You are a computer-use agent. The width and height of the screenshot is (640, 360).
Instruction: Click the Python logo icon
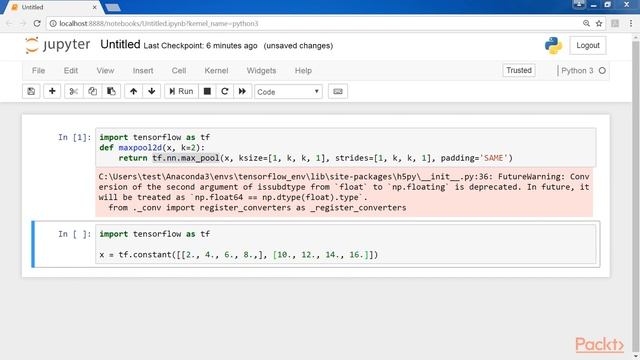pos(553,45)
